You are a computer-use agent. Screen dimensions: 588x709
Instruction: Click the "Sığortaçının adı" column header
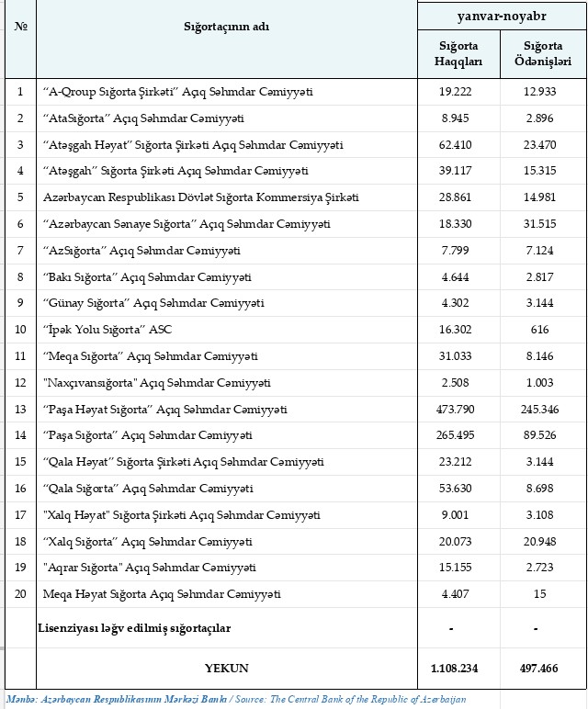point(225,27)
